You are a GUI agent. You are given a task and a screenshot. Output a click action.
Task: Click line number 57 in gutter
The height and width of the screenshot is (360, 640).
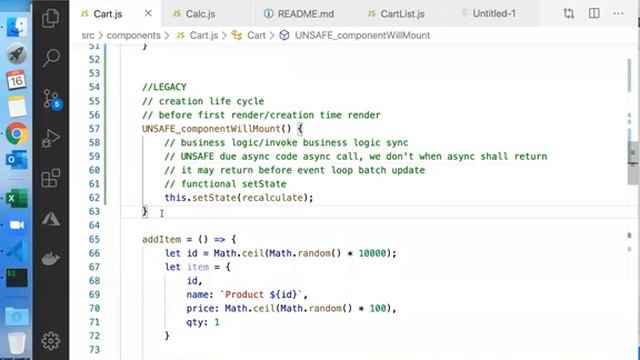tap(94, 129)
